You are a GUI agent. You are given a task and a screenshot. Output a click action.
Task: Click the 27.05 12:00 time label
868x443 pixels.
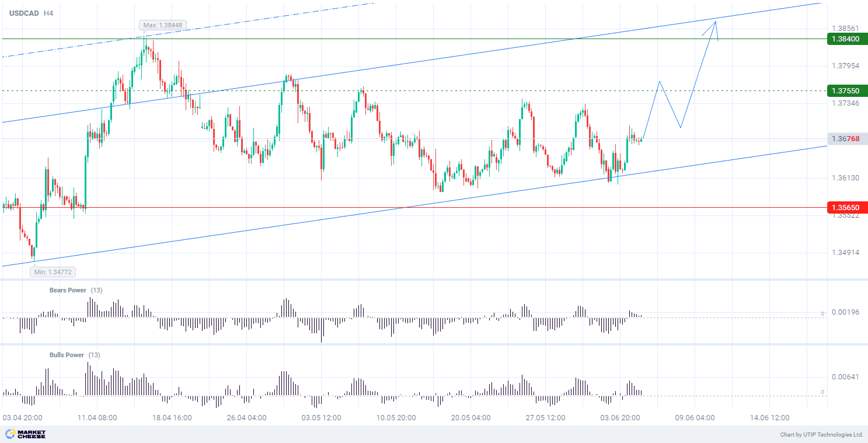click(545, 418)
